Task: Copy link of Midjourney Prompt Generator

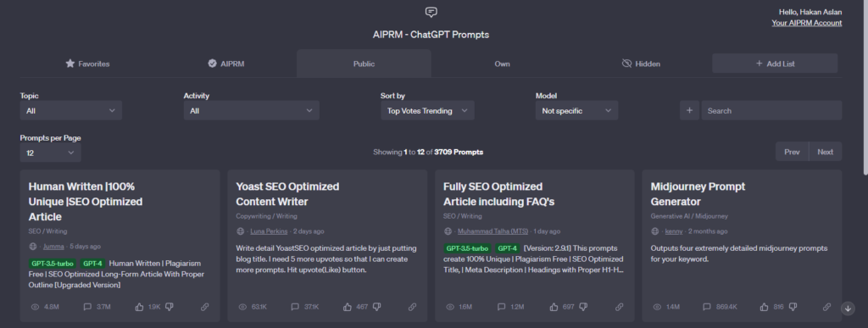Action: click(827, 307)
